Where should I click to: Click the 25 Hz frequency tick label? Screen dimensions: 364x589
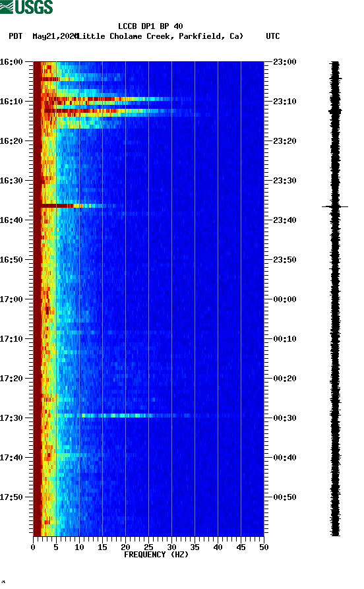tap(148, 547)
